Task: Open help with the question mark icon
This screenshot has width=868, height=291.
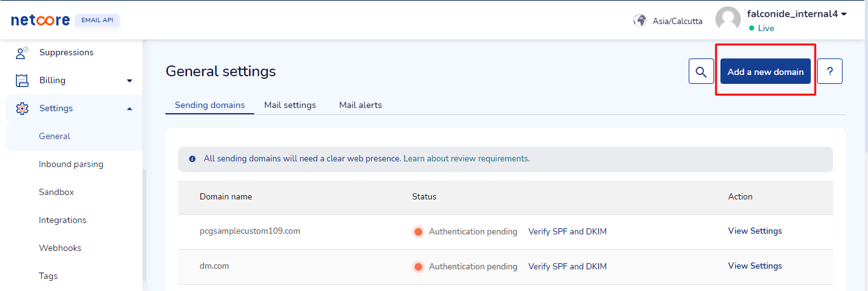Action: point(830,72)
